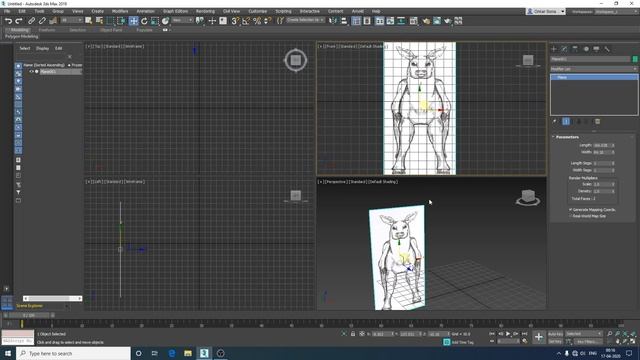Click the Play Animation button
The image size is (640, 360).
click(508, 334)
